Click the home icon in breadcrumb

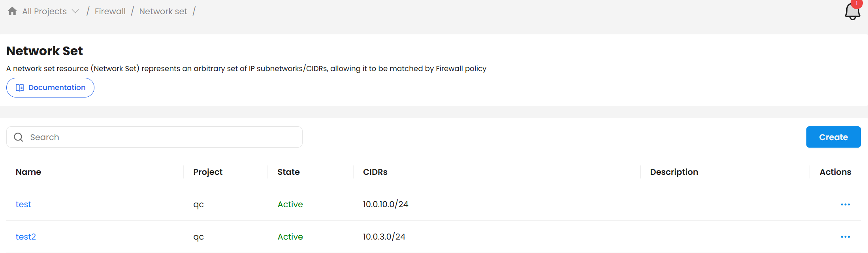click(12, 11)
